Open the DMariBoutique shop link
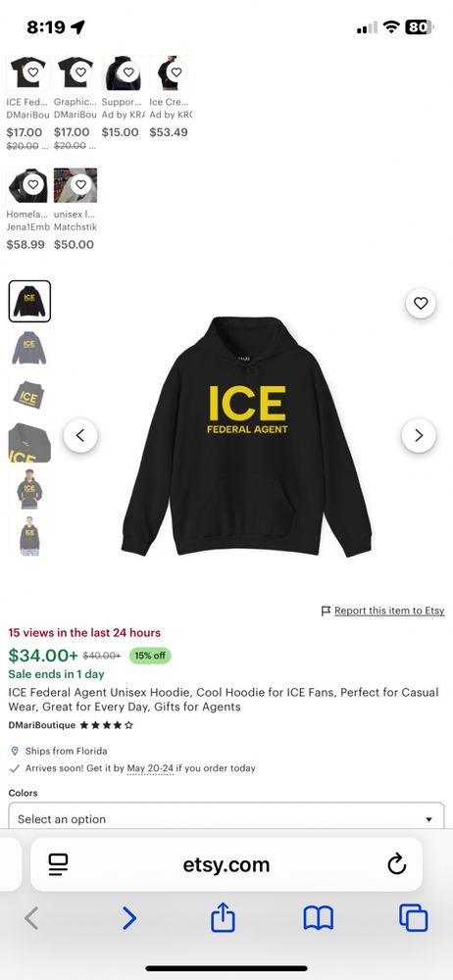The image size is (453, 980). pyautogui.click(x=42, y=725)
